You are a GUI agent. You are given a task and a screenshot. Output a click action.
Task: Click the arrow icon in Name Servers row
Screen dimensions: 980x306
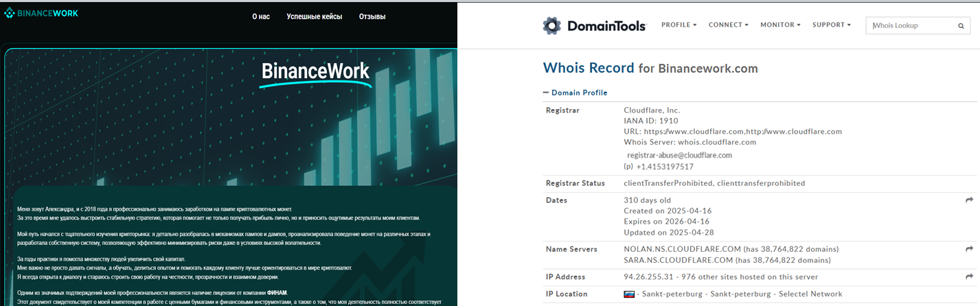pos(969,249)
